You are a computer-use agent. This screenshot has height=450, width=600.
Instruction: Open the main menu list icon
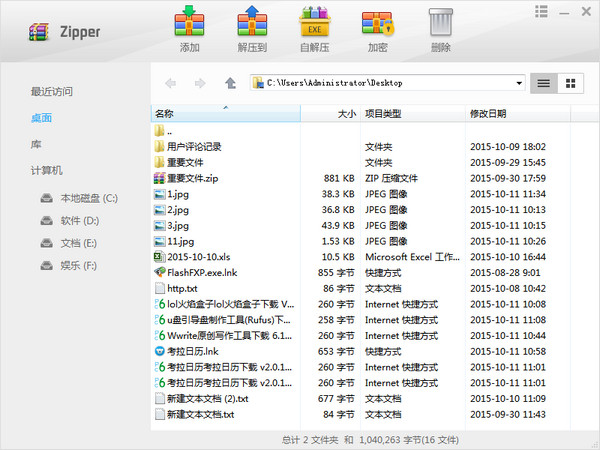541,11
